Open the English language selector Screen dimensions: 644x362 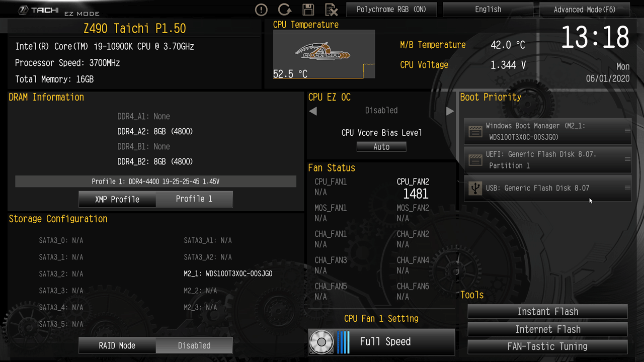[488, 10]
